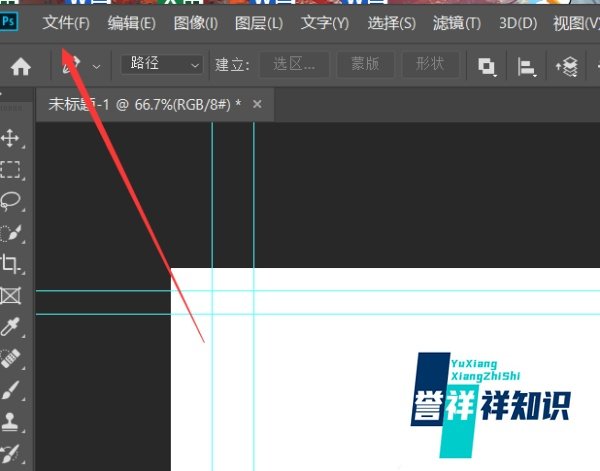Click the 形状 button
Screen dimensions: 600x471
tap(430, 65)
